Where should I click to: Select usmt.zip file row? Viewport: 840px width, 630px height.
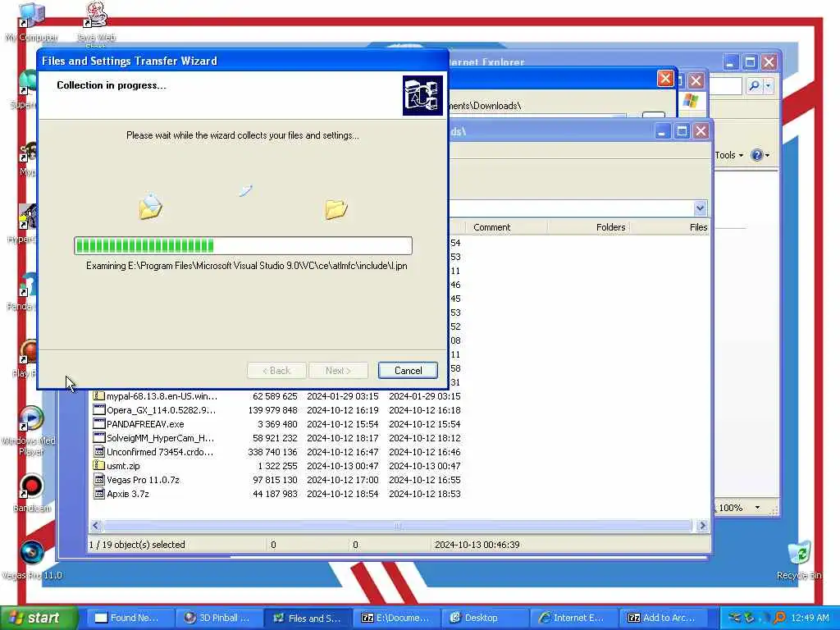pyautogui.click(x=276, y=466)
